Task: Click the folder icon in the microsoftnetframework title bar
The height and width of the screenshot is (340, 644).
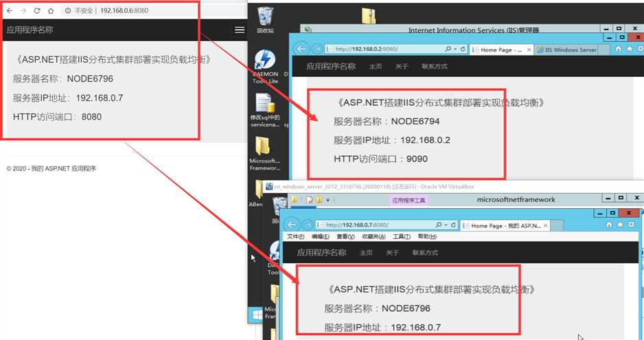Action: (294, 200)
